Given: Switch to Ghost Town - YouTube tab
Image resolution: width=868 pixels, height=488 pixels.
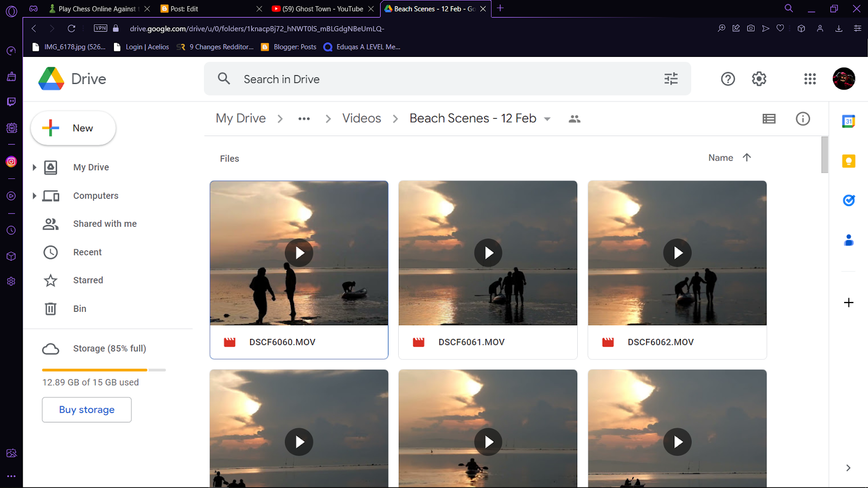Looking at the screenshot, I should click(x=322, y=9).
